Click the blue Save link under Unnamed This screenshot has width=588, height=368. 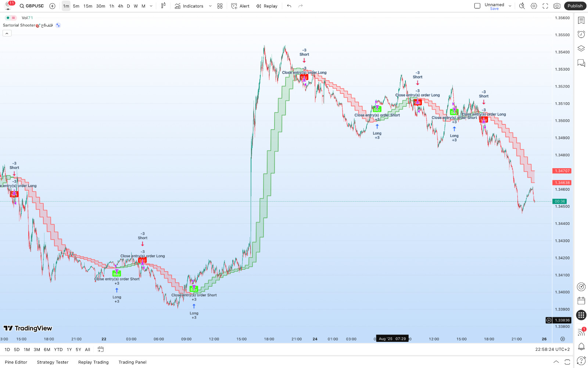click(x=494, y=8)
